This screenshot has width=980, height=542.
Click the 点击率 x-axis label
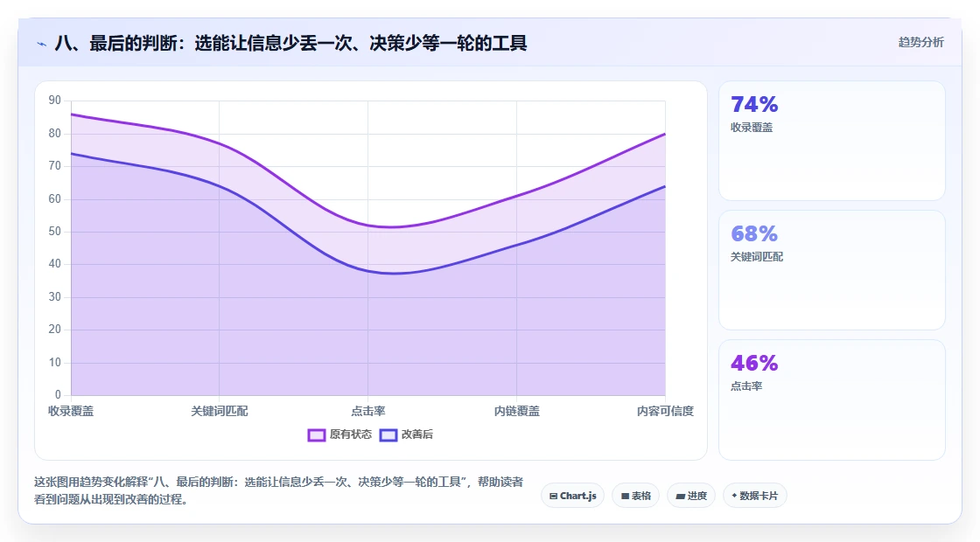[x=368, y=412]
